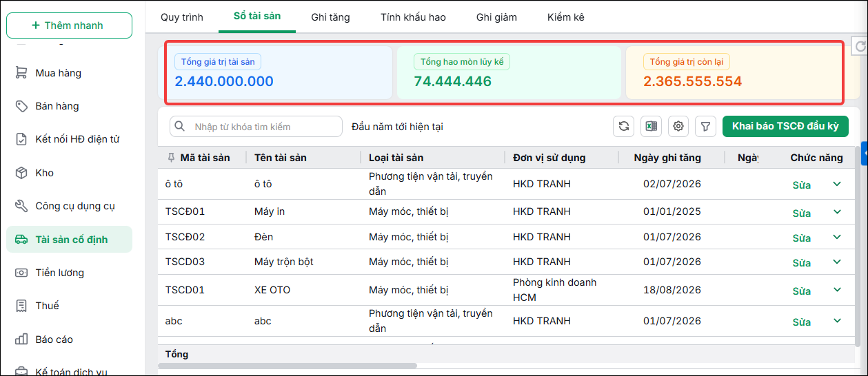Open Báo cáo in the sidebar
The height and width of the screenshot is (376, 868).
(x=69, y=340)
